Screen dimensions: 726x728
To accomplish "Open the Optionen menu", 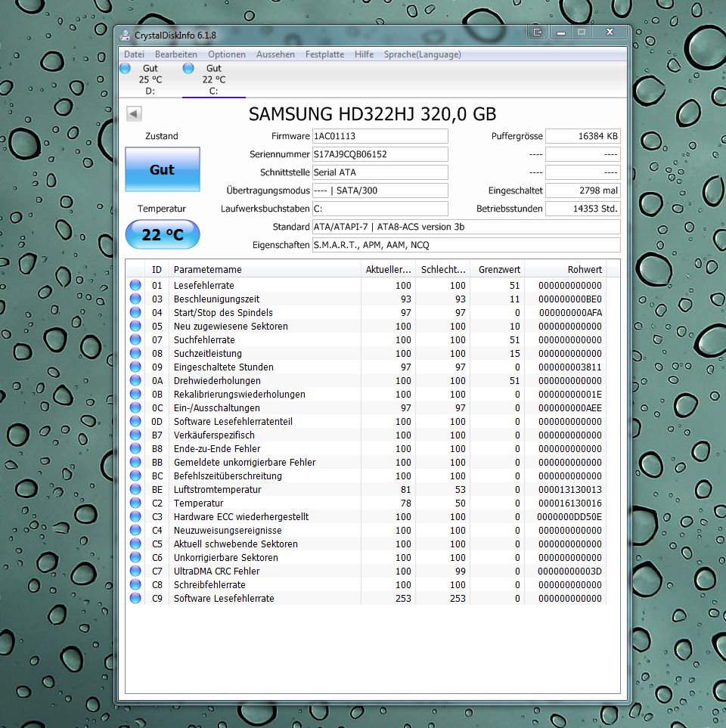I will click(x=227, y=54).
